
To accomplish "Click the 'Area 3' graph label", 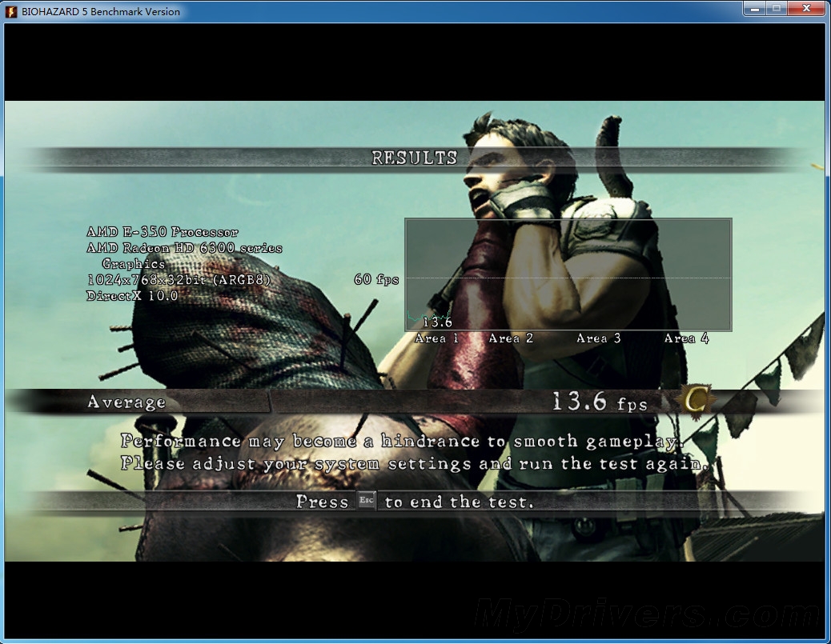I will [598, 338].
